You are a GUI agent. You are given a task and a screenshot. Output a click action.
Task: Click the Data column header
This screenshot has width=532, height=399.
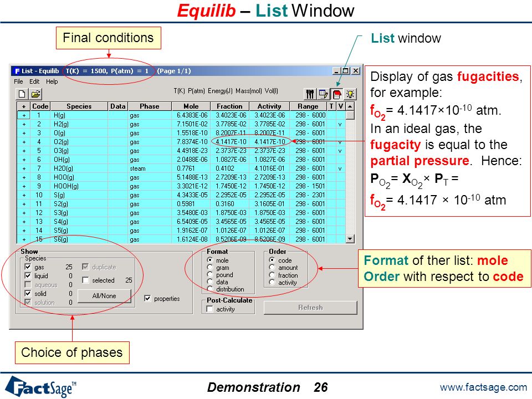tap(117, 106)
